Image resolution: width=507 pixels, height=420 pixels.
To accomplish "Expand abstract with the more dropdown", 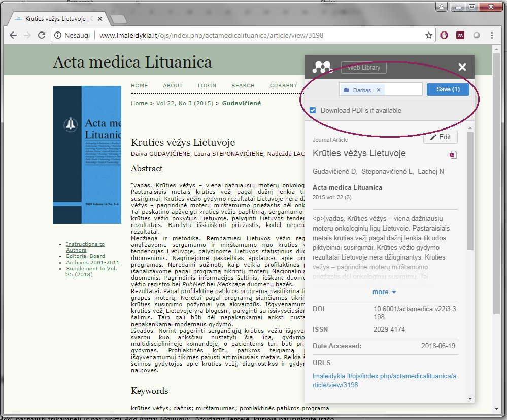I will 384,292.
